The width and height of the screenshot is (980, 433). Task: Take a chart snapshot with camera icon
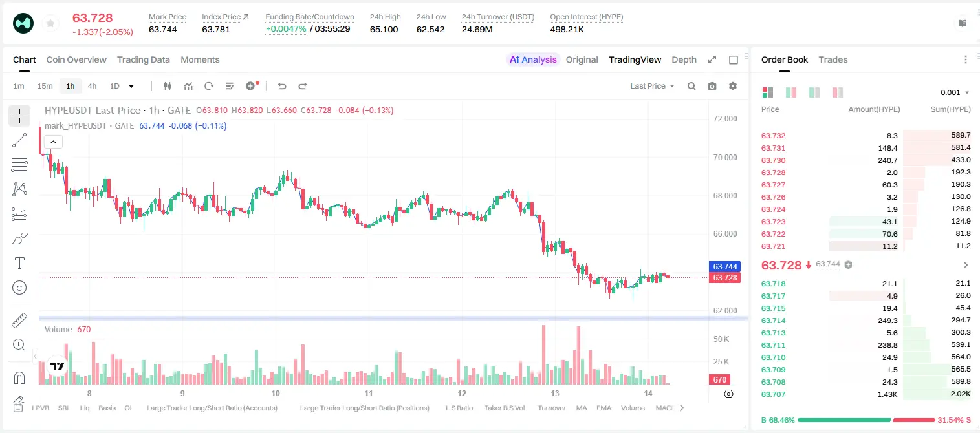point(712,86)
